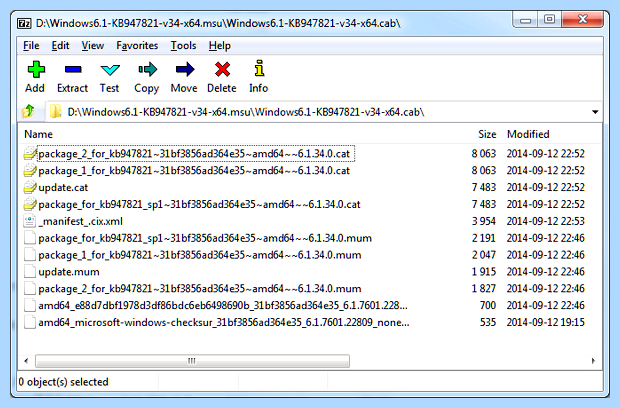620x408 pixels.
Task: Click the '0 object(s) selected' status text
Action: tap(63, 382)
